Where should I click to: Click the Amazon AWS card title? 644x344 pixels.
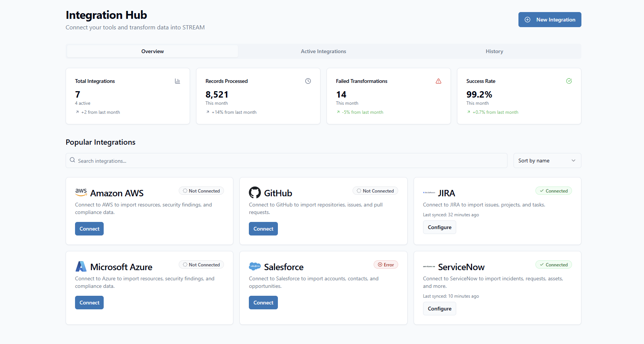pos(117,193)
